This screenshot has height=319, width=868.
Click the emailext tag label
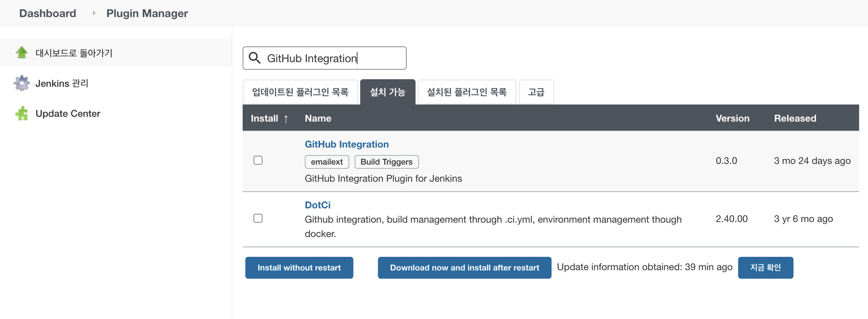[327, 162]
